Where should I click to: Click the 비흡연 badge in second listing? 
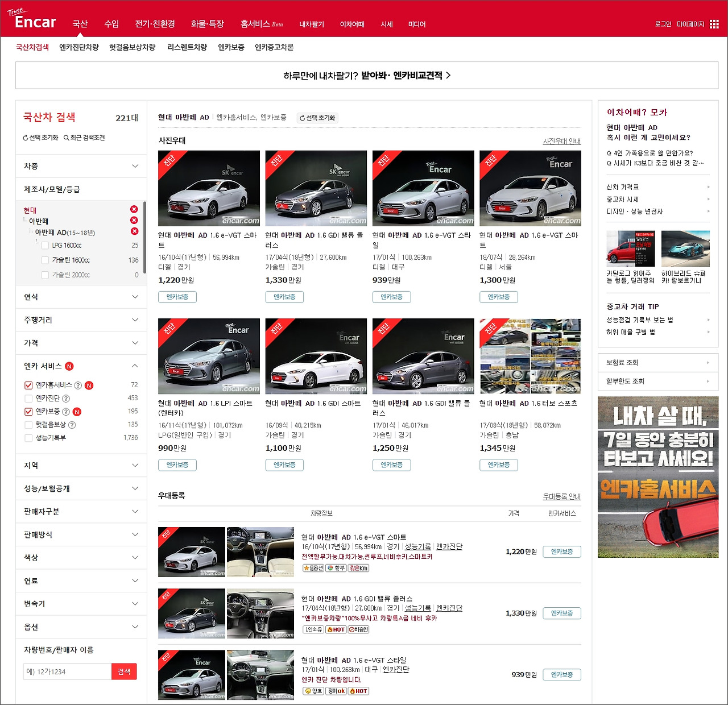[x=358, y=629]
